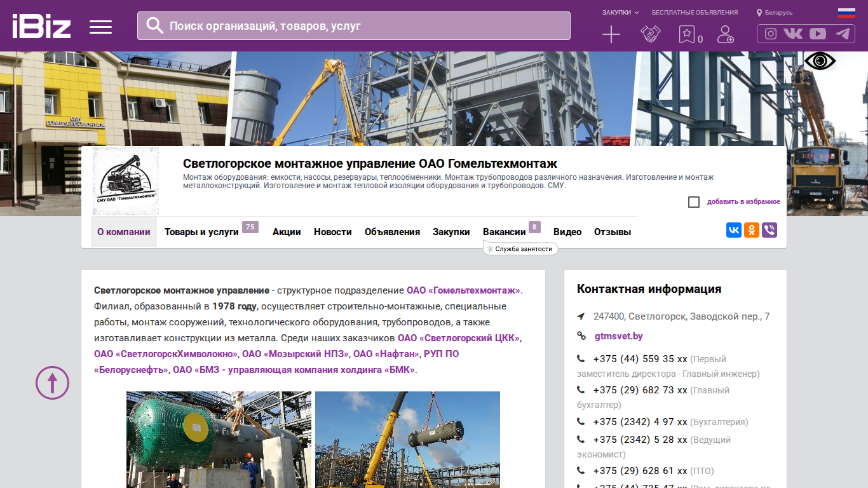Click the company name heading

point(370,164)
